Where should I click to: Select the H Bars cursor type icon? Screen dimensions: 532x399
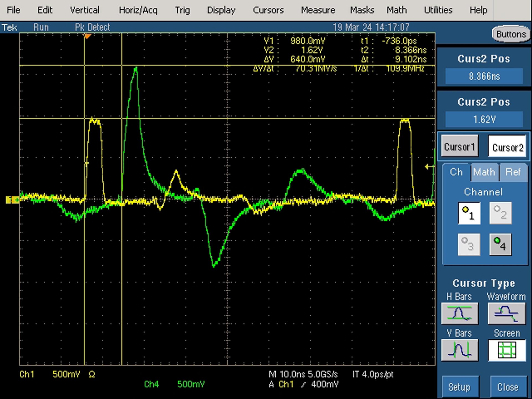(x=460, y=313)
